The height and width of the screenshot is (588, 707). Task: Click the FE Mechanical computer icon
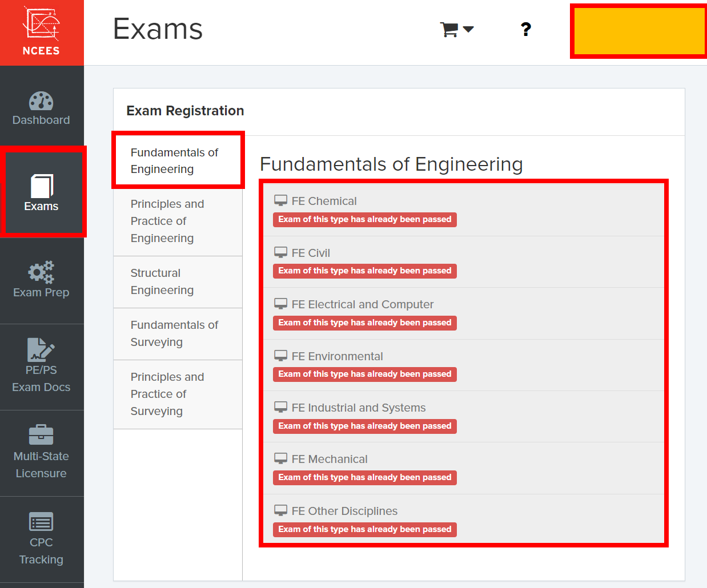click(280, 458)
